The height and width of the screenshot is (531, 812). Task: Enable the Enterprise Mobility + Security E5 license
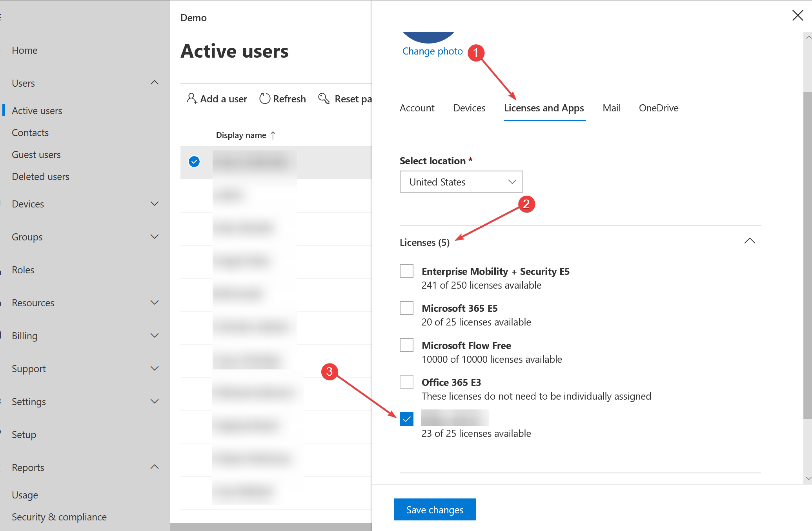click(406, 271)
